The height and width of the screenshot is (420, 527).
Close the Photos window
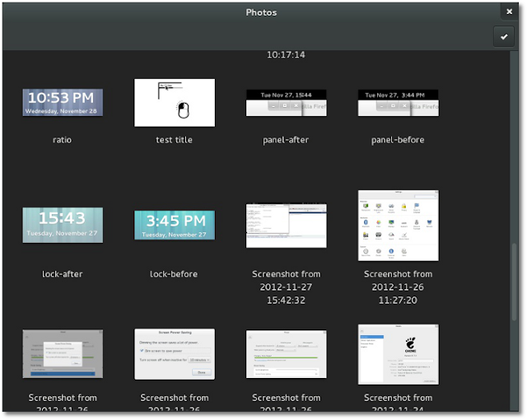click(x=509, y=12)
